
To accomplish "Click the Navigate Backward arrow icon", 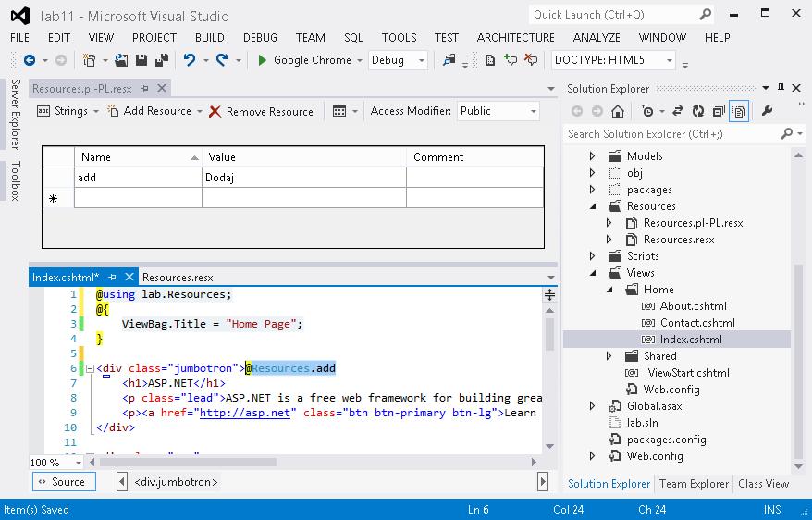I will [x=30, y=60].
